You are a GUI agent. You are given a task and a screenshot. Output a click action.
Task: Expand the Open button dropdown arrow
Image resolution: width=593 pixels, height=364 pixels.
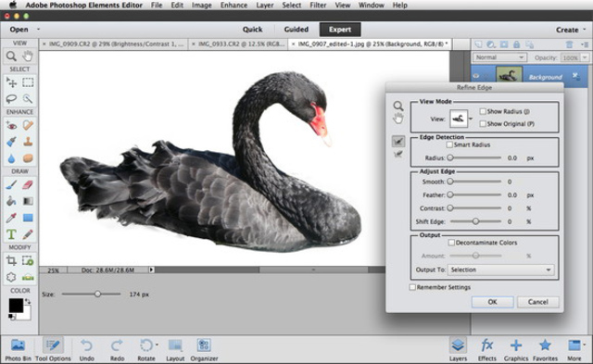(x=38, y=29)
